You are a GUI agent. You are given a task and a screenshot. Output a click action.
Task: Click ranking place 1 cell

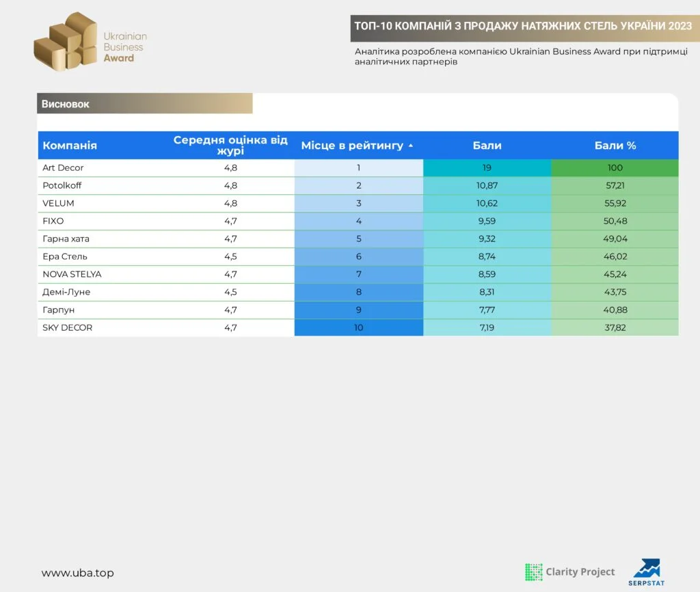click(359, 168)
